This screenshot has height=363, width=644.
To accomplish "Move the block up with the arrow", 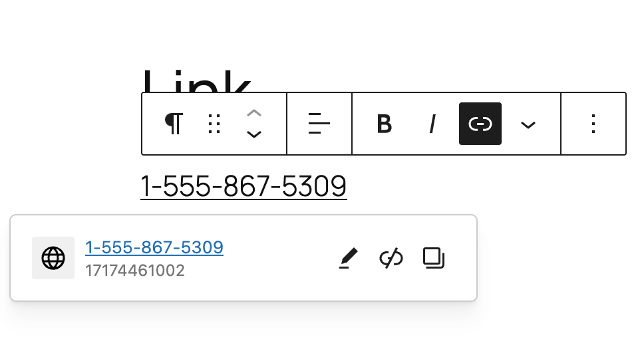I will [254, 113].
